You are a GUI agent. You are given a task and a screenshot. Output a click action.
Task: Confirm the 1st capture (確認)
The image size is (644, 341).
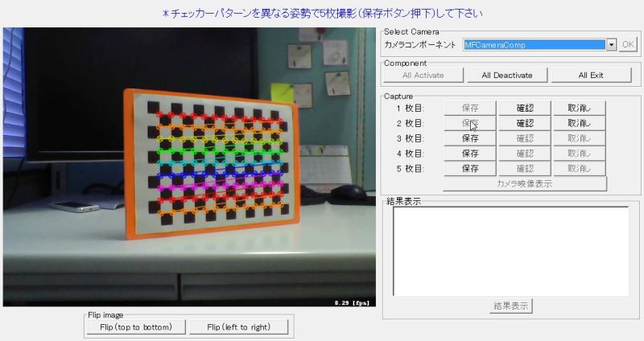[x=525, y=109]
